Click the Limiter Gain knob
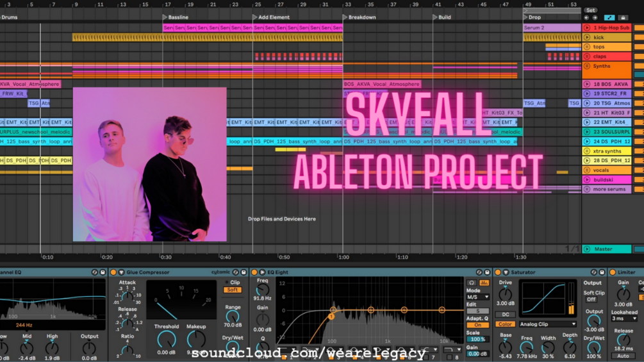 (x=623, y=294)
